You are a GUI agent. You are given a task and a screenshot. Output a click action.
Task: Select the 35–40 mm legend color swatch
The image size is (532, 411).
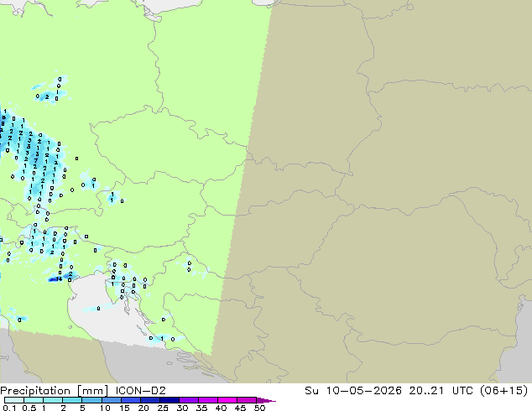(x=207, y=400)
